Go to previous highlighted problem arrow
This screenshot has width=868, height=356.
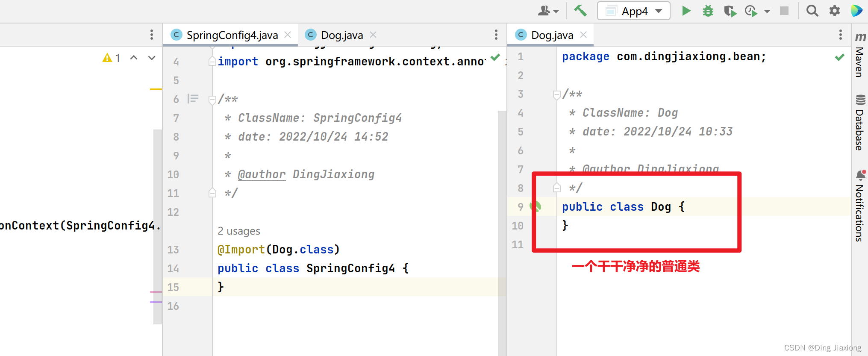tap(134, 58)
